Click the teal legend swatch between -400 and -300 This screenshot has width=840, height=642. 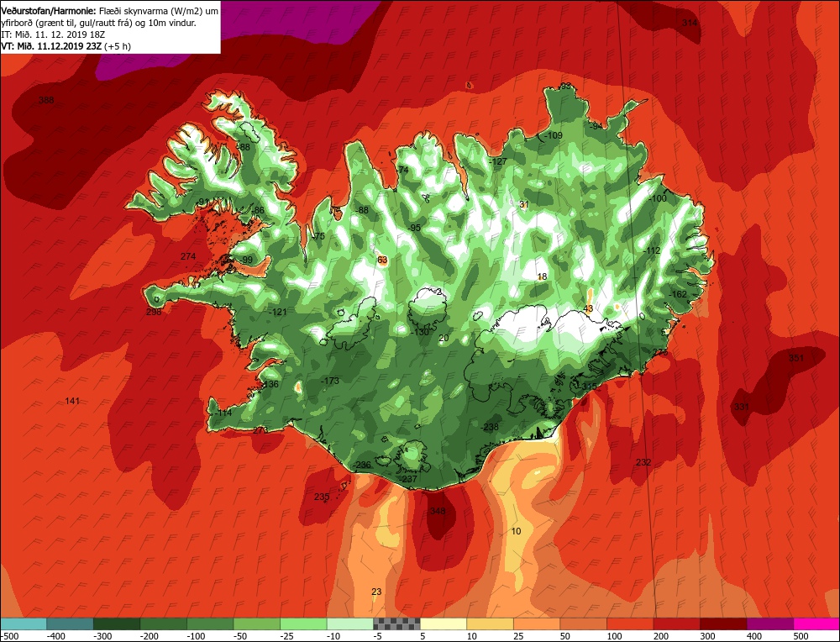point(71,624)
